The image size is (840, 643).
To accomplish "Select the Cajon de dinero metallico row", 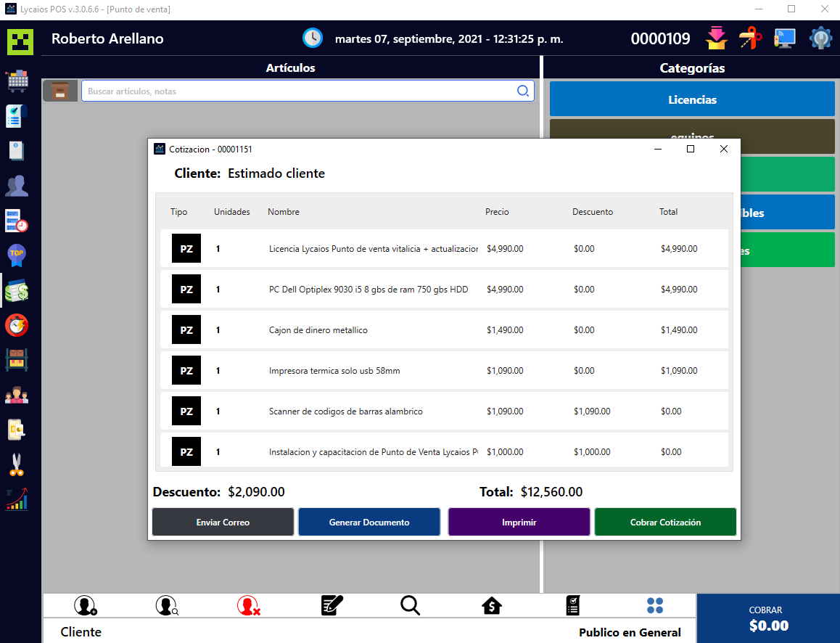I will pos(444,330).
